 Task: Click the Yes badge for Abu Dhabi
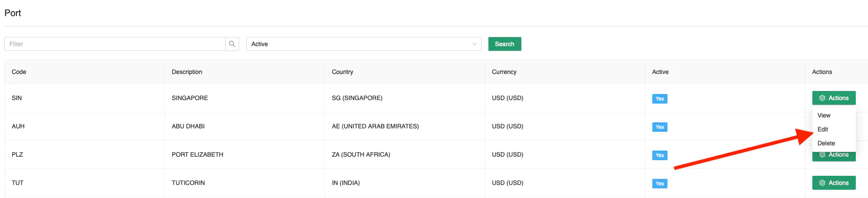660,127
